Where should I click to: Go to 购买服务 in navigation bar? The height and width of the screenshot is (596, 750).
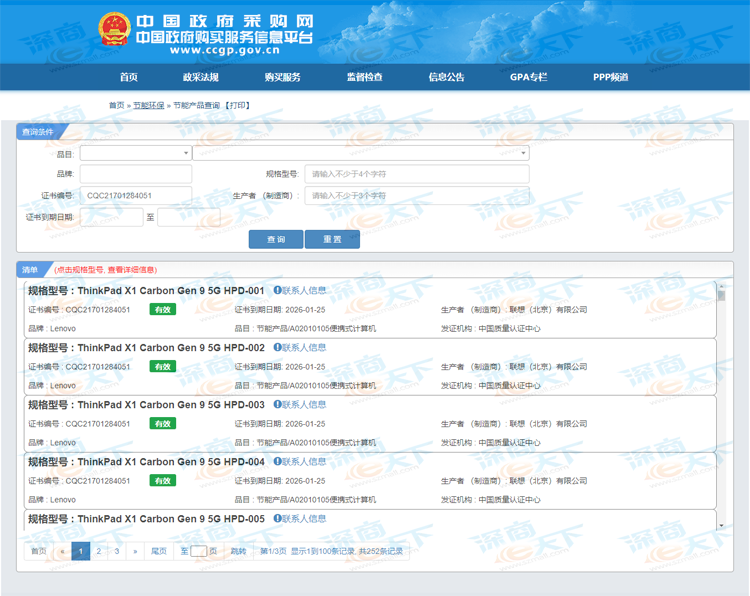282,77
